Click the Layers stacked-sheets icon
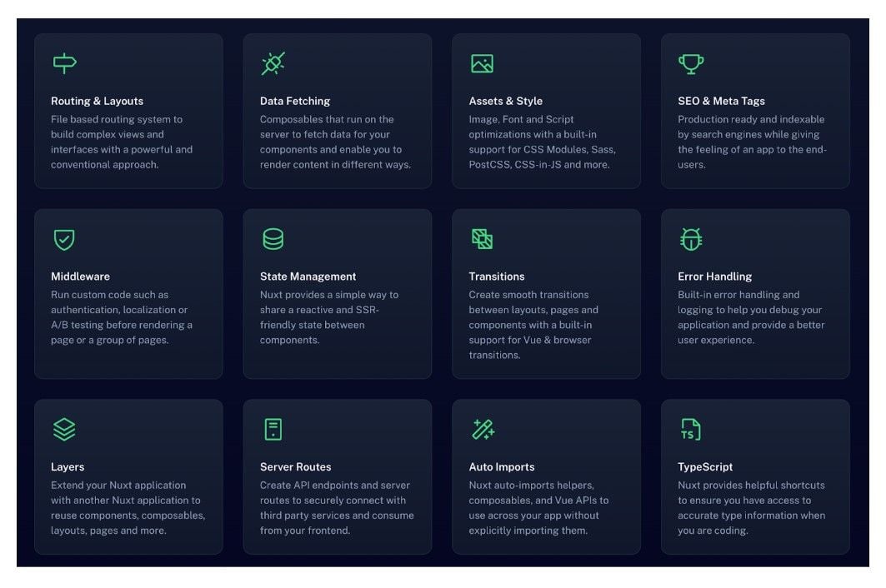The width and height of the screenshot is (886, 588). (64, 429)
